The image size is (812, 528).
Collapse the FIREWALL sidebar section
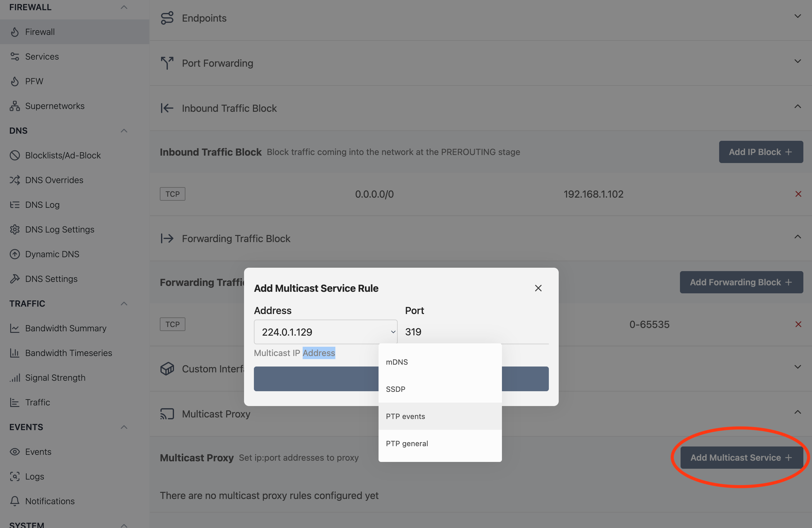tap(124, 7)
